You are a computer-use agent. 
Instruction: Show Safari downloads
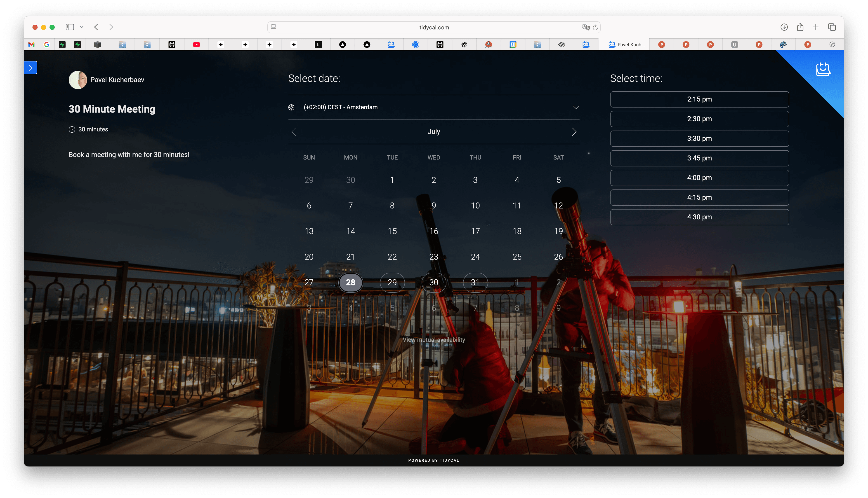tap(784, 27)
